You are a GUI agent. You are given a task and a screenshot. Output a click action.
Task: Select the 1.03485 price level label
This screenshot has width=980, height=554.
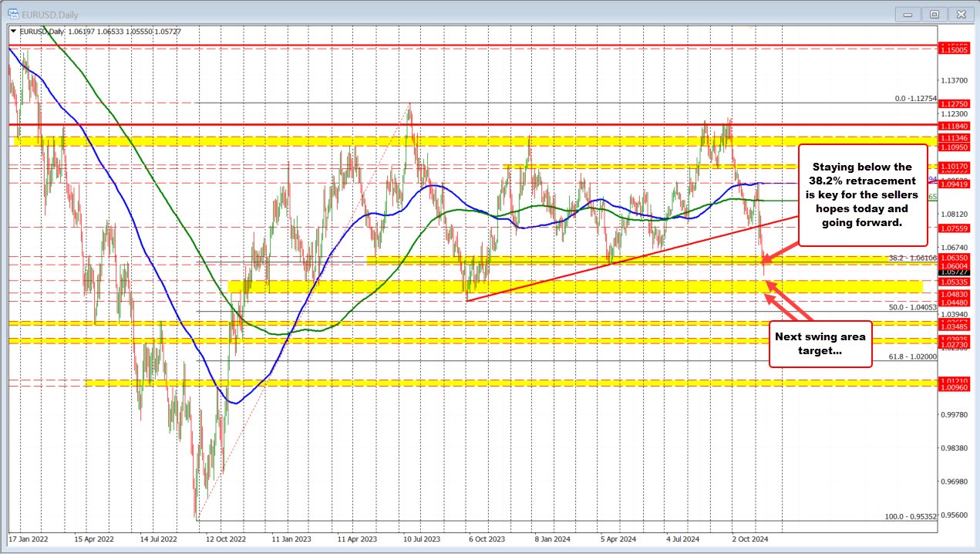click(953, 327)
